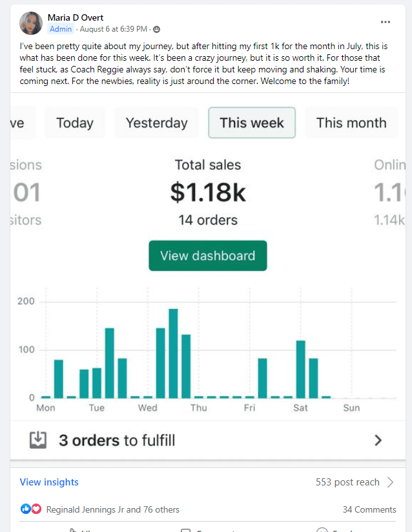The width and height of the screenshot is (412, 532).
Task: Open orders to fulfill chevron arrow
Action: pos(378,441)
